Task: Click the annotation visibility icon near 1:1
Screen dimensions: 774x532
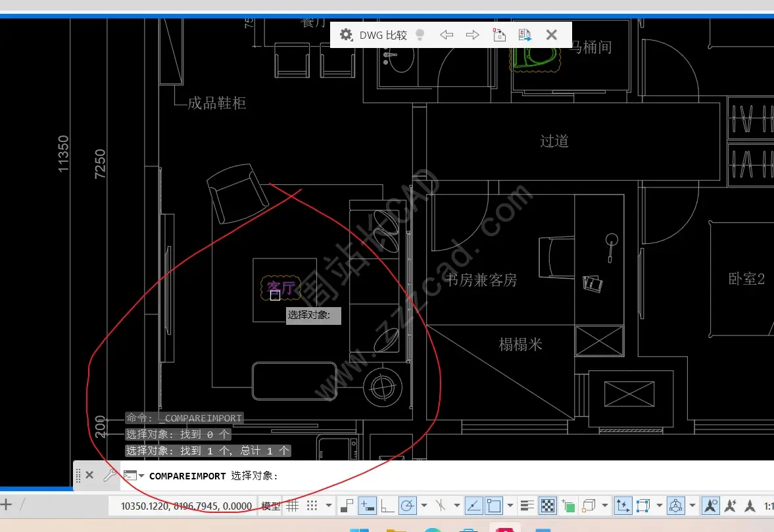Action: click(x=711, y=506)
